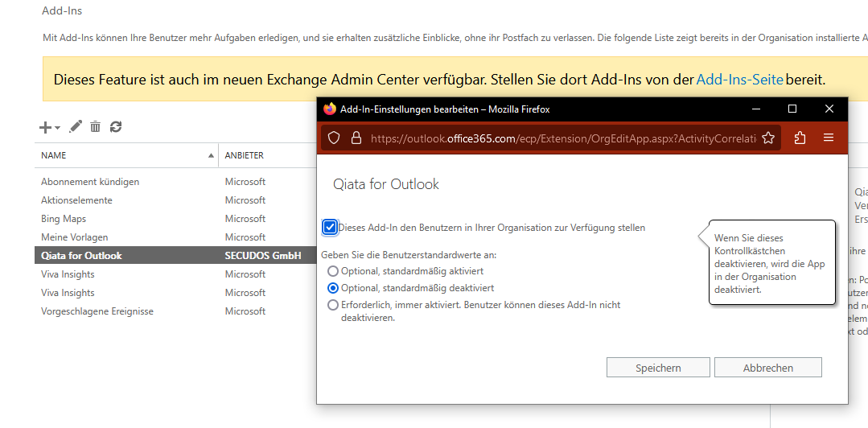Click the plus add-in icon
This screenshot has width=868, height=428.
tap(46, 127)
